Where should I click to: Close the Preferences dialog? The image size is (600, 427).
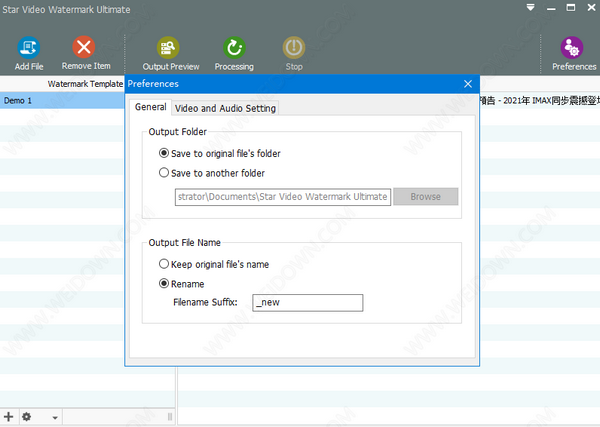pyautogui.click(x=466, y=84)
